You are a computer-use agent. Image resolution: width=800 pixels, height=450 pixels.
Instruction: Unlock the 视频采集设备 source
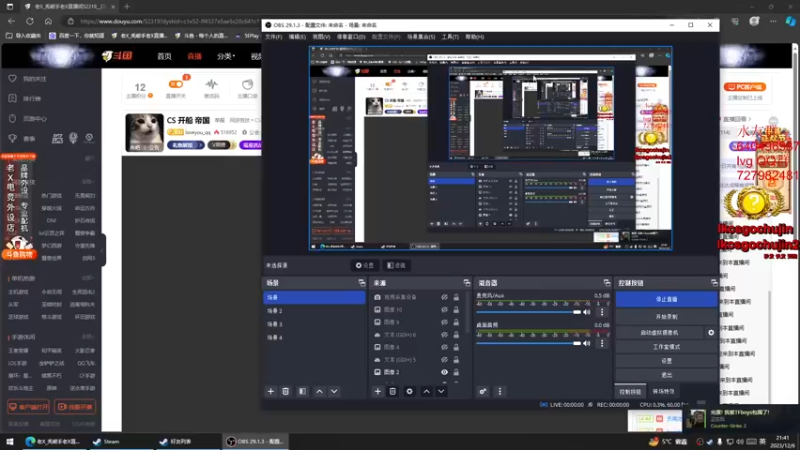[456, 297]
